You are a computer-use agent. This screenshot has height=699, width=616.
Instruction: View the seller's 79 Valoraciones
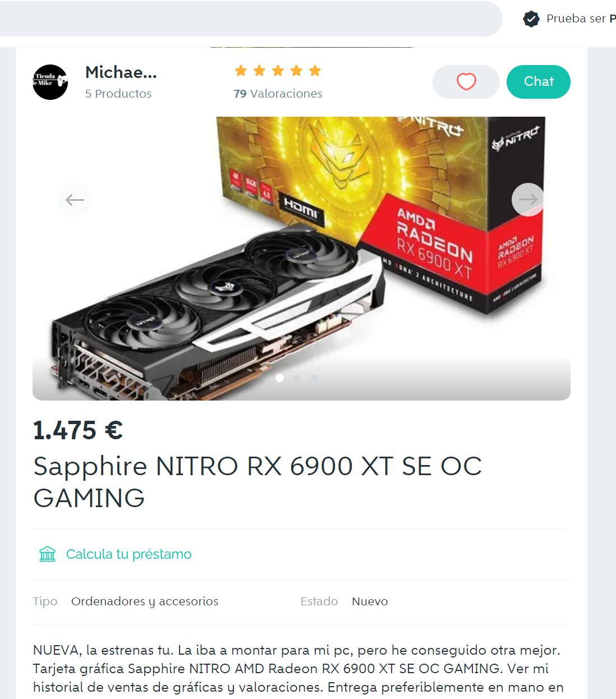point(278,94)
